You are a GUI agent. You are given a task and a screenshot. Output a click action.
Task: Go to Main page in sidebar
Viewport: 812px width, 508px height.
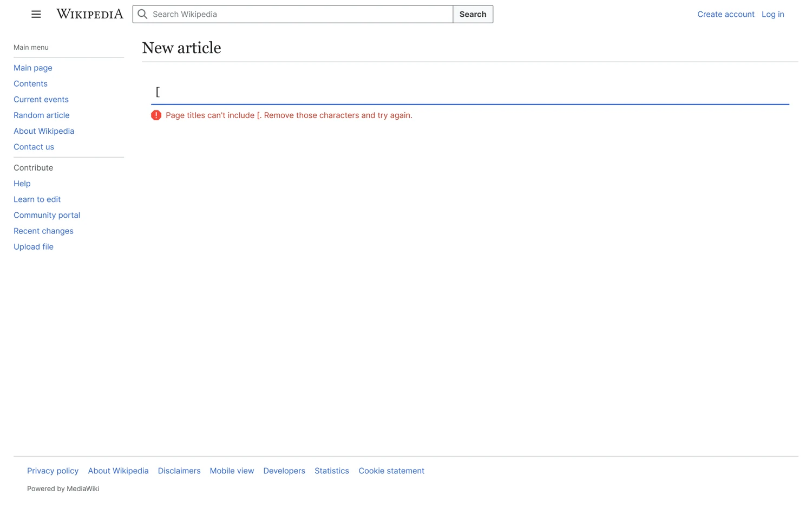coord(33,68)
